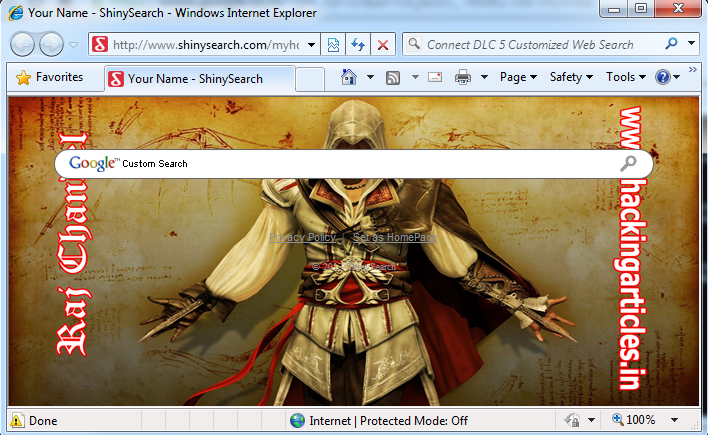Expand the Print dropdown arrow
The width and height of the screenshot is (708, 435).
[484, 77]
